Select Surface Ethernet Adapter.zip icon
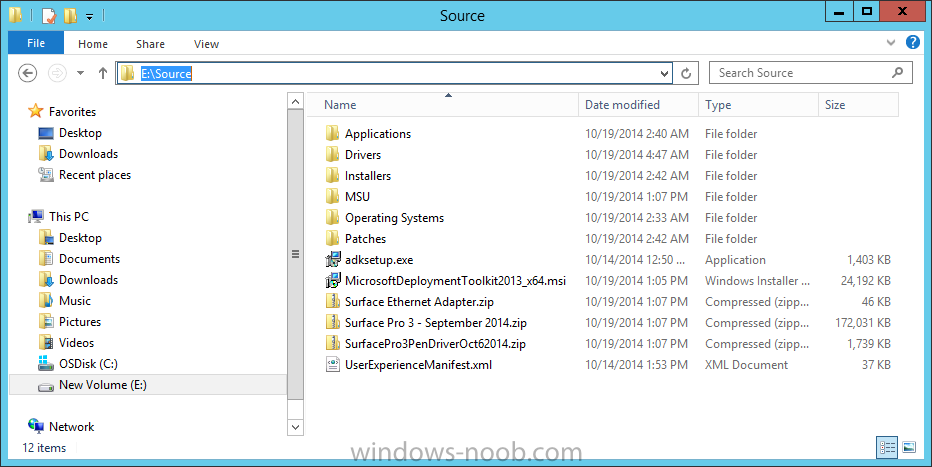Screen dimensions: 932x467 click(x=332, y=301)
